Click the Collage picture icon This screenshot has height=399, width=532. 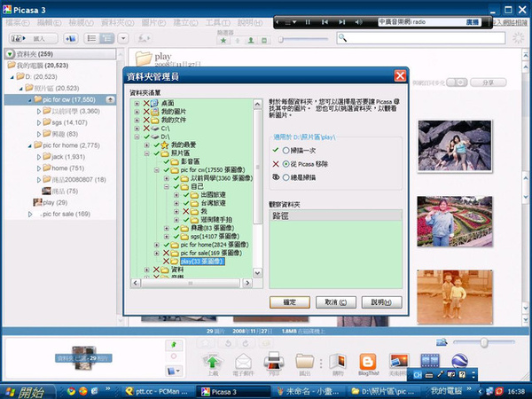[399, 362]
